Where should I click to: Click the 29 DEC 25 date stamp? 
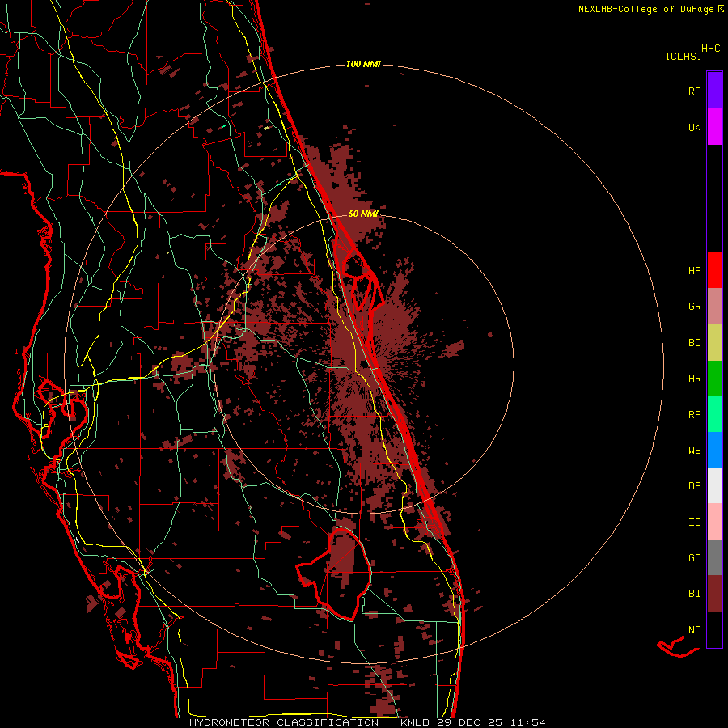click(x=469, y=722)
